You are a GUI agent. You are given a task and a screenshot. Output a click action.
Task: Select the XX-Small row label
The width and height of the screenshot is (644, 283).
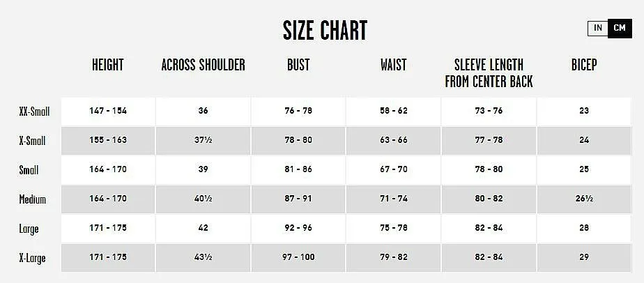tap(35, 112)
